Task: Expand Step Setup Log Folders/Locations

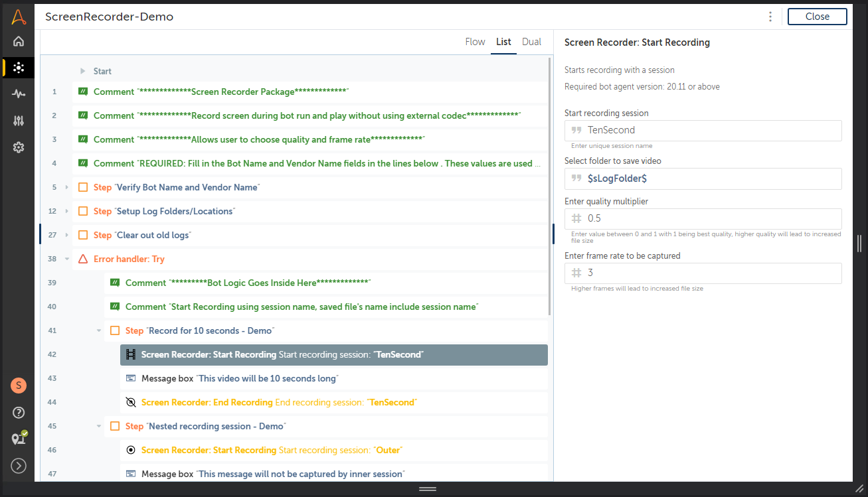Action: [x=66, y=212]
